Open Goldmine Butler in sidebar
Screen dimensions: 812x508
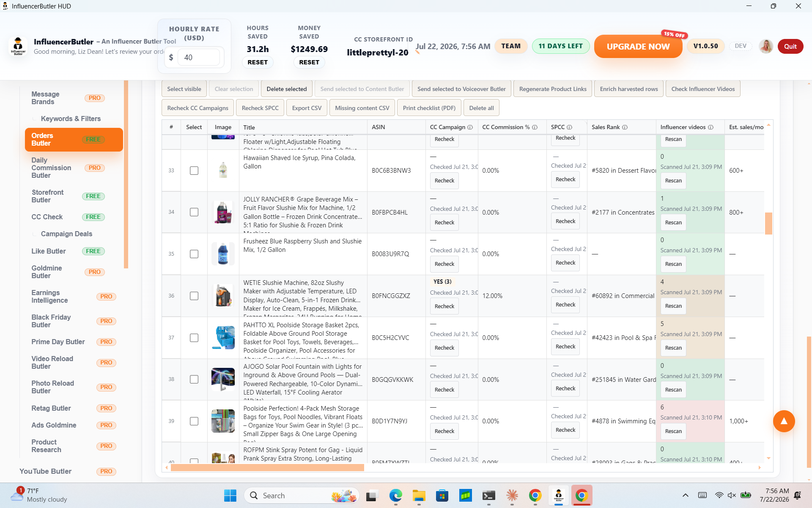68,272
